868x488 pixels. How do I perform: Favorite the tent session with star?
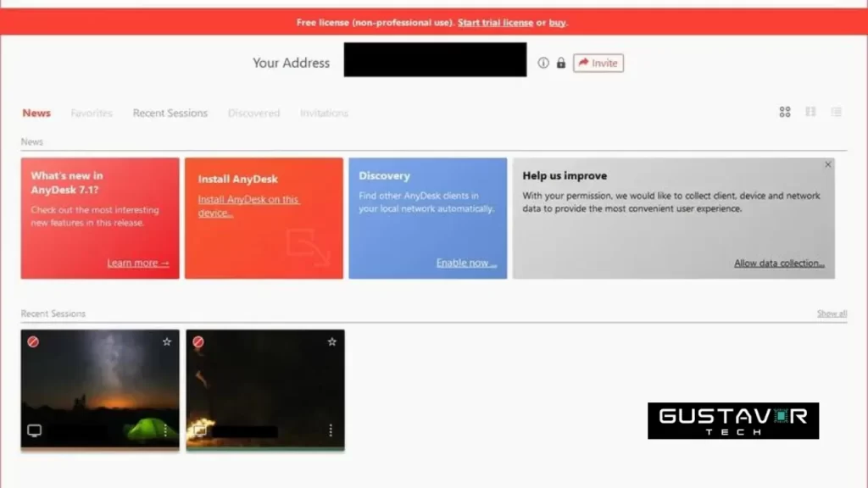pos(167,342)
